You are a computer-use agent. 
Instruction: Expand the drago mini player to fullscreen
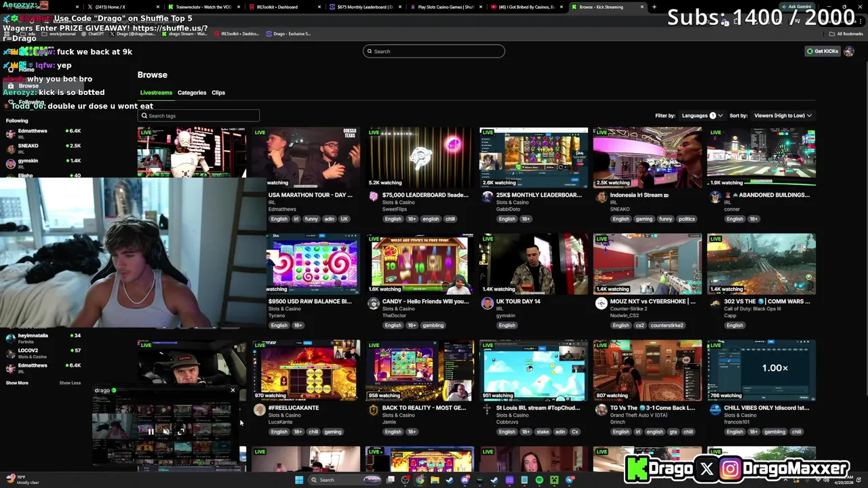point(181,431)
